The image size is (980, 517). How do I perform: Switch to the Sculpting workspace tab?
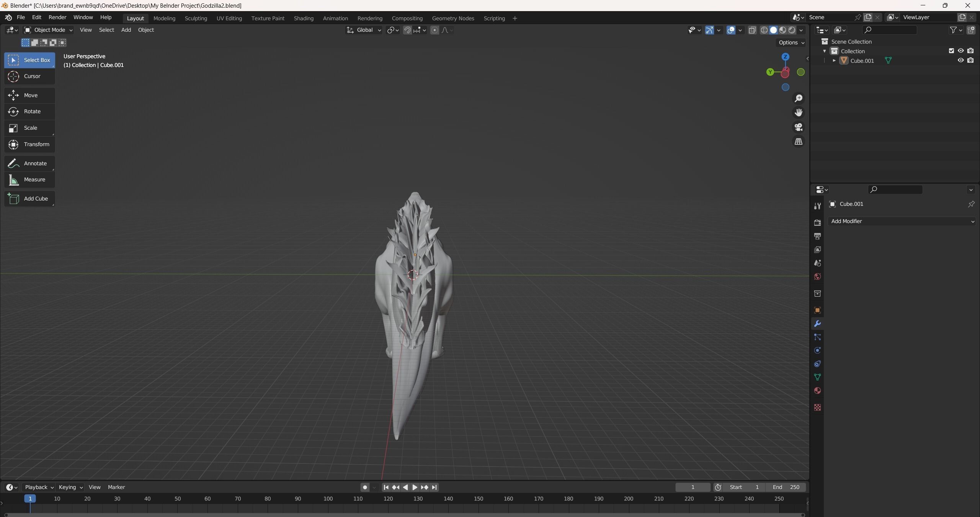[x=196, y=18]
